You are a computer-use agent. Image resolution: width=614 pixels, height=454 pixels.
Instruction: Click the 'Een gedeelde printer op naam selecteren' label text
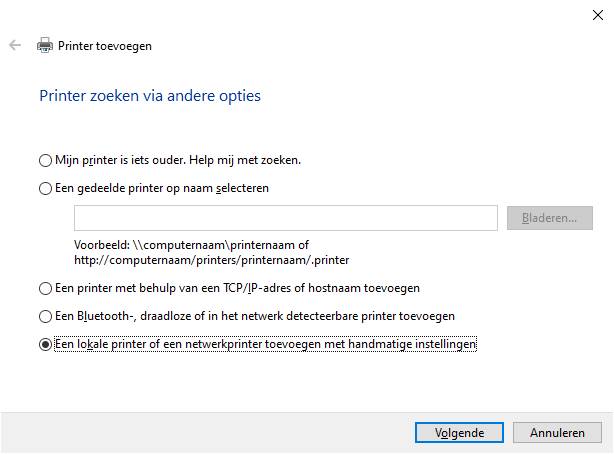pyautogui.click(x=162, y=188)
